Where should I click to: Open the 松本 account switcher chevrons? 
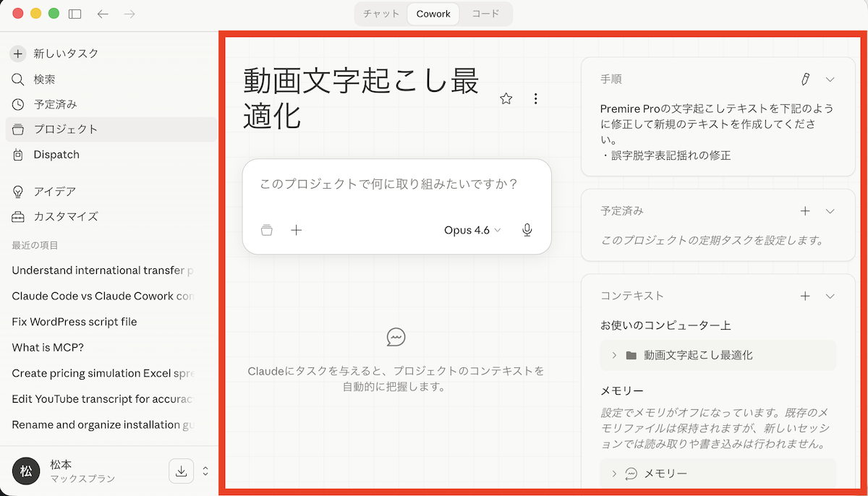[205, 471]
